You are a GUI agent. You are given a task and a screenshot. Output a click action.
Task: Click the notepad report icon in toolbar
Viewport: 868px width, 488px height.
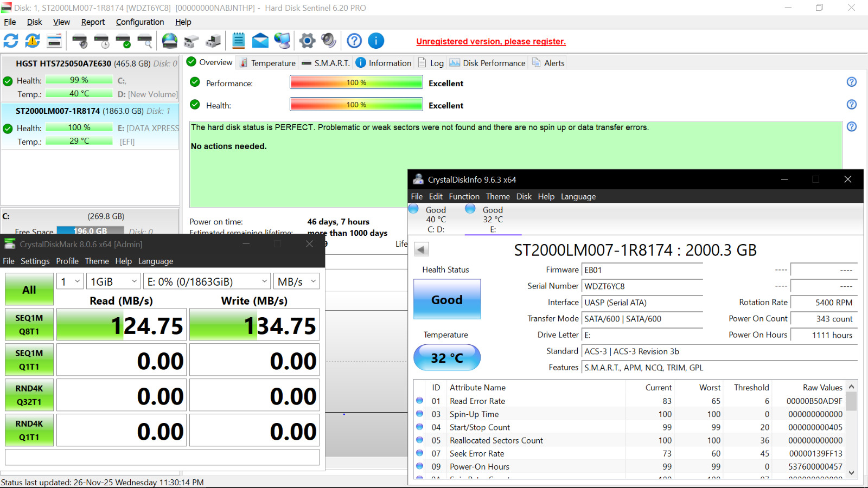(x=239, y=41)
